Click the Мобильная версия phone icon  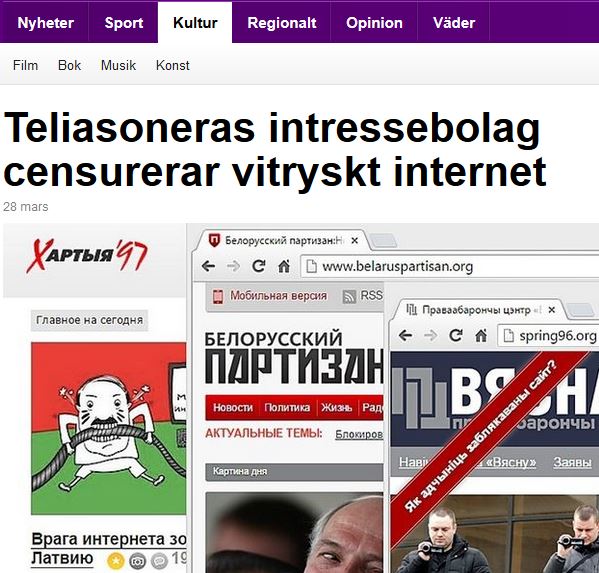pyautogui.click(x=218, y=296)
